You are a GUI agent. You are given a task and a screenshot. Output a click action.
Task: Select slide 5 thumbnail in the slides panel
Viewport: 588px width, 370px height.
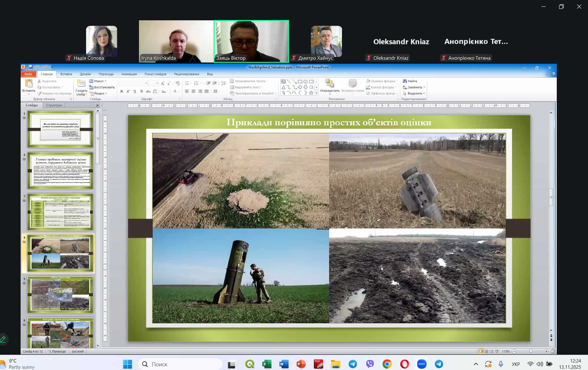coord(60,295)
